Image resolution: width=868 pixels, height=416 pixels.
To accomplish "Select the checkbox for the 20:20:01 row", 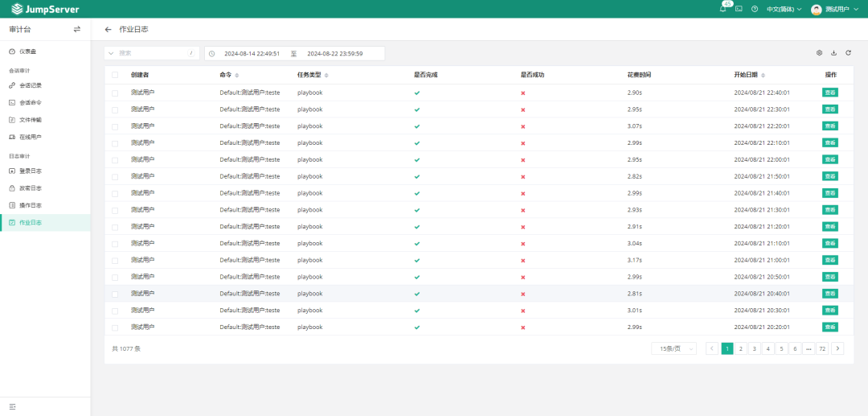I will [x=115, y=327].
